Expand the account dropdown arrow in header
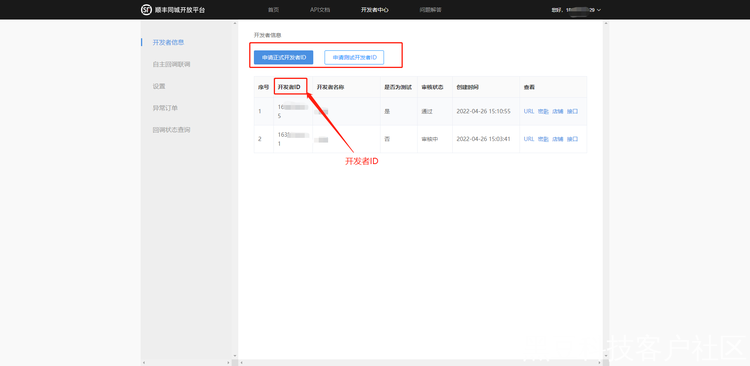 599,10
